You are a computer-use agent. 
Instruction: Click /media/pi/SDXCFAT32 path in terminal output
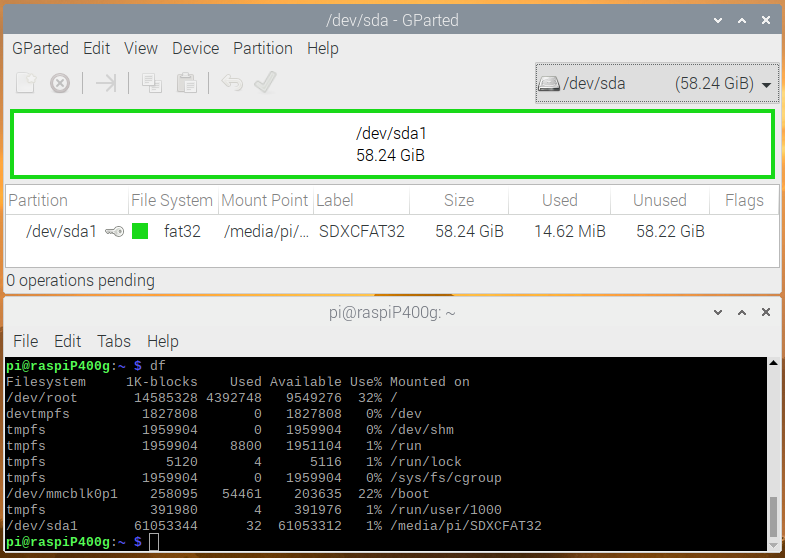pos(466,526)
